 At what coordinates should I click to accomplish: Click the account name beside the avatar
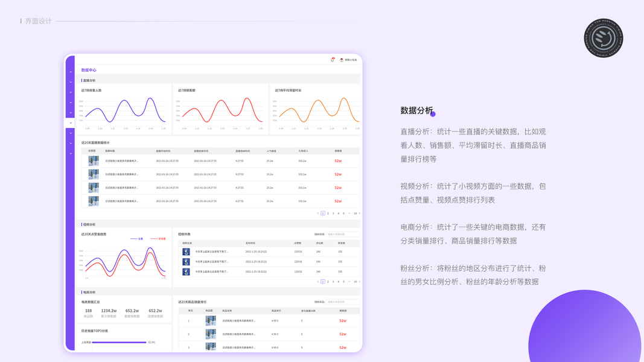[351, 60]
